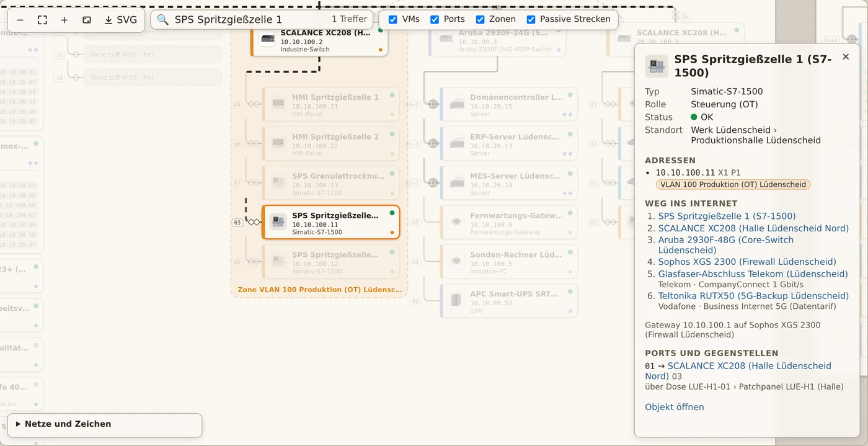Click the Objekt öffnen link
The width and height of the screenshot is (868, 446).
[675, 407]
